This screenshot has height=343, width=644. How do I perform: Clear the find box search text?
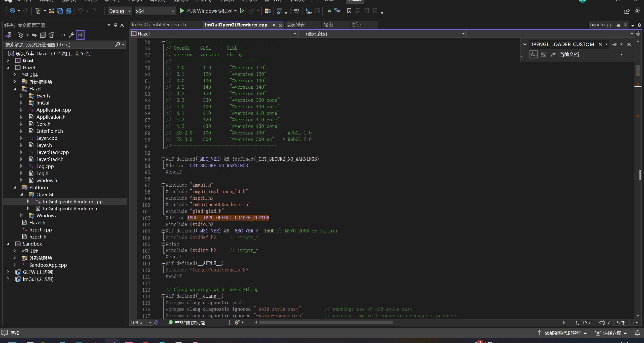pyautogui.click(x=600, y=44)
